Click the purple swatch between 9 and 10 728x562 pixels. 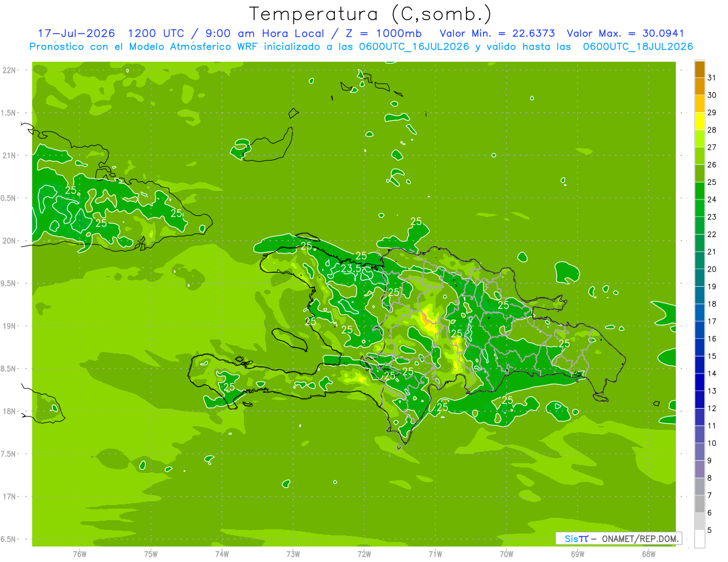(699, 452)
